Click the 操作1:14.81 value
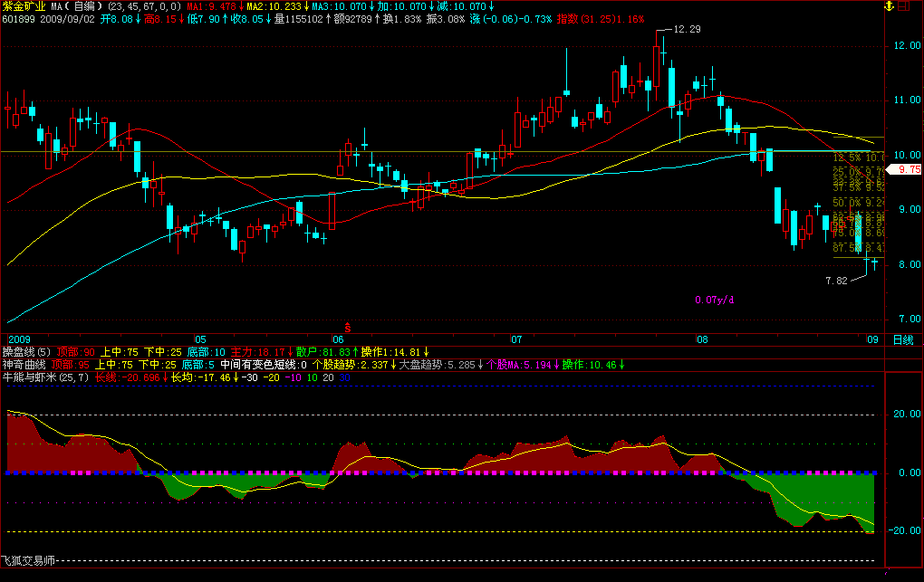The image size is (924, 582). pos(391,352)
